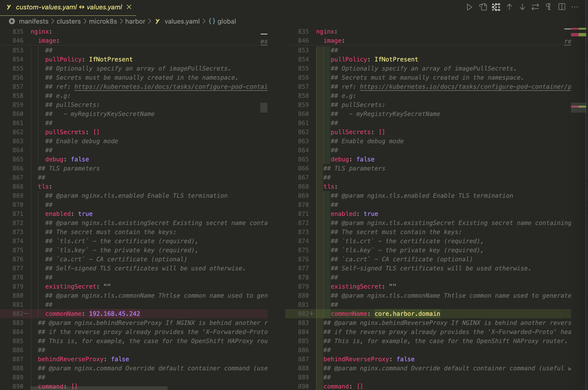Toggle whitespace trimming pilcrow icon
Viewport: 588px width, 390px height.
548,7
